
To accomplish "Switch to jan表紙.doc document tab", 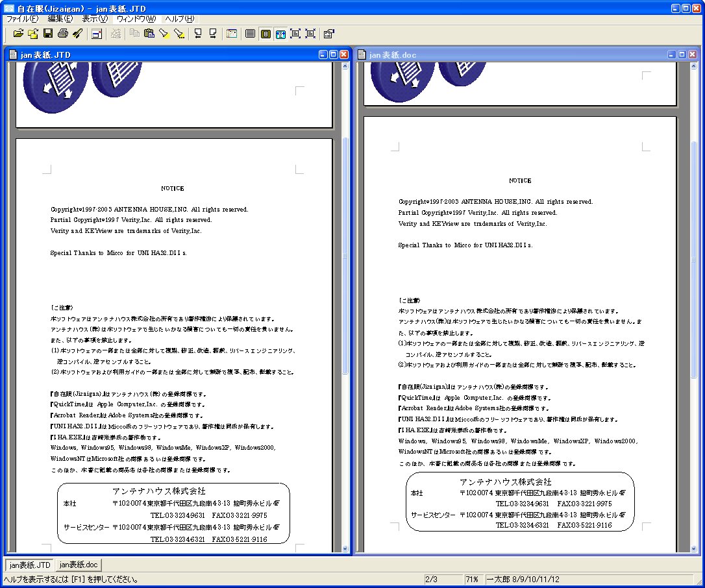I will pyautogui.click(x=79, y=565).
